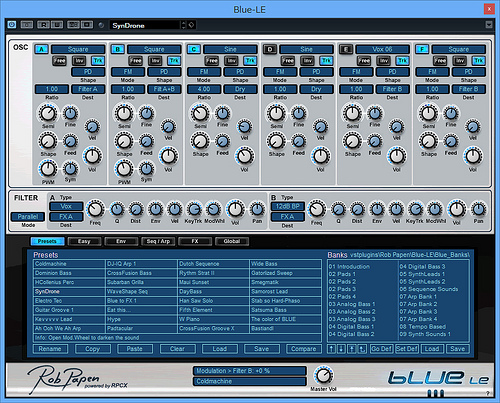The image size is (500, 403).
Task: Click the Write automation W icon
Action: (x=57, y=25)
